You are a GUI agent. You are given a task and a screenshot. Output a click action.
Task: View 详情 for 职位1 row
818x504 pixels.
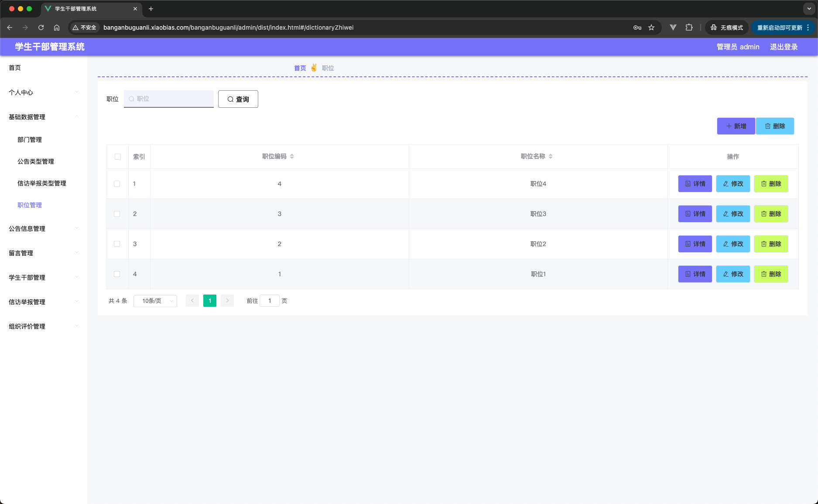695,274
